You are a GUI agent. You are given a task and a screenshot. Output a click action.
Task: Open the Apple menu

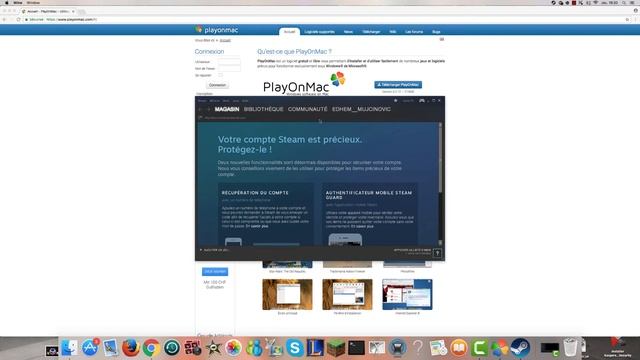click(7, 2)
